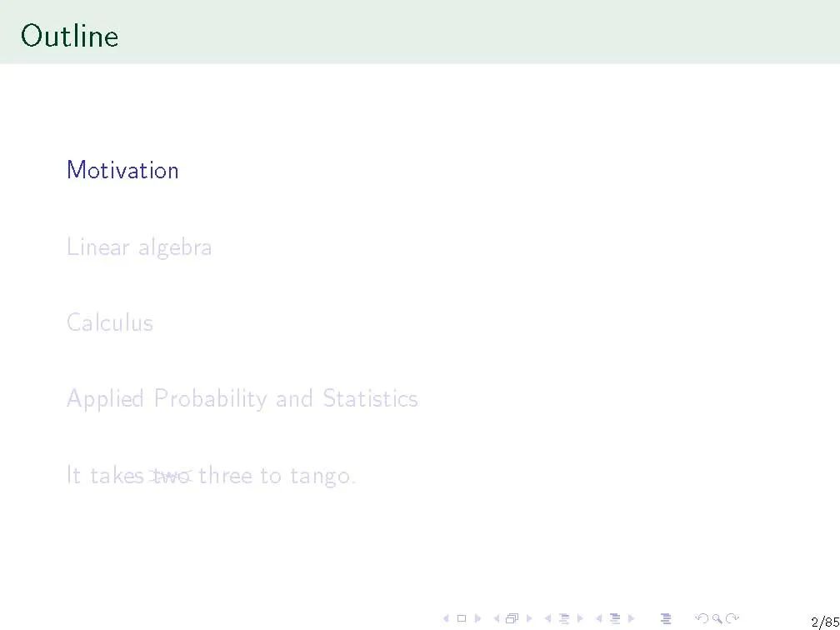The image size is (840, 630).
Task: Open the Motivation outline section
Action: coord(122,170)
